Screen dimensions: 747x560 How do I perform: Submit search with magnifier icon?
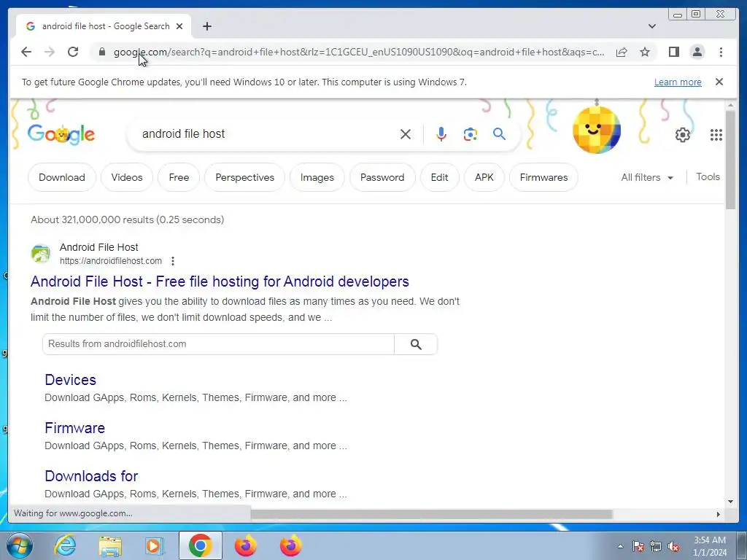(499, 134)
